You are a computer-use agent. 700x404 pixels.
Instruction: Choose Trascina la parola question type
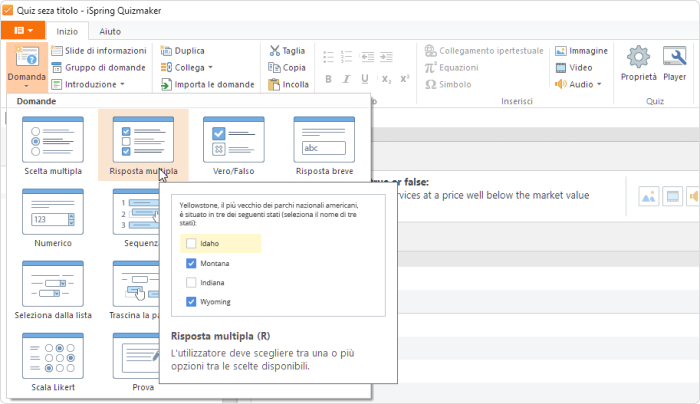135,290
